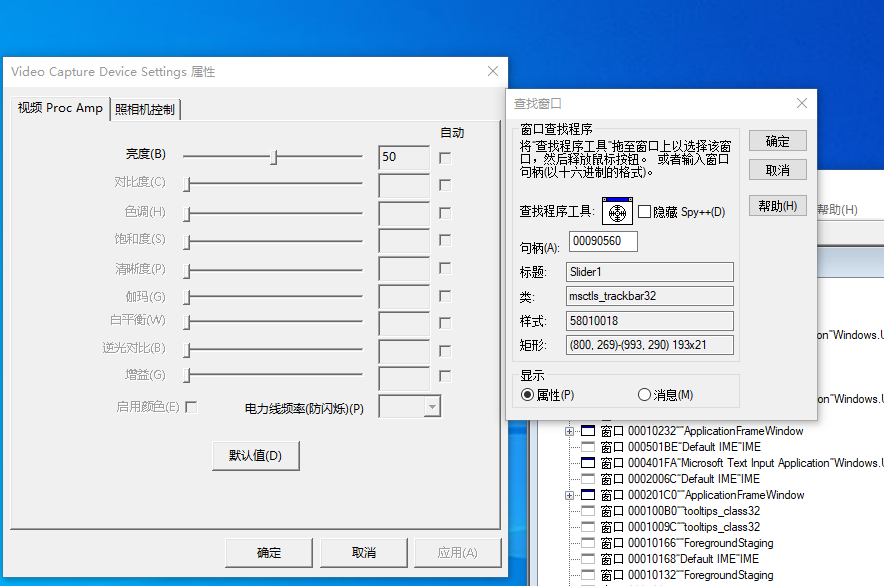Click window icon of 00010132 ForegroundStaging row

pos(588,575)
